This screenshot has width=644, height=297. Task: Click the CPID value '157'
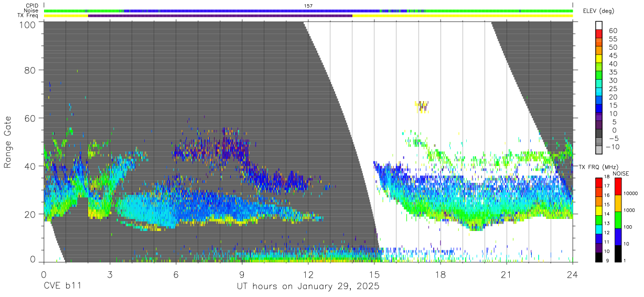[308, 6]
